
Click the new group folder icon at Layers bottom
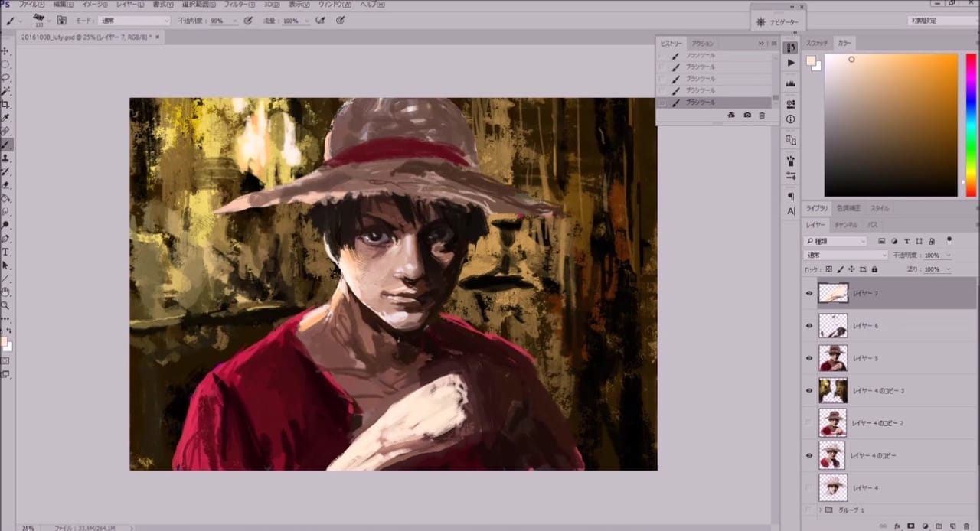(x=939, y=526)
